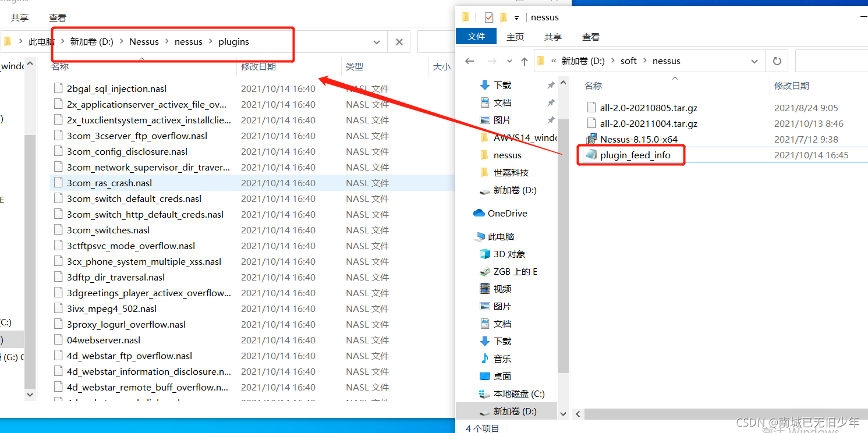
Task: Open the 共享 tab in plugins window
Action: pyautogui.click(x=20, y=18)
